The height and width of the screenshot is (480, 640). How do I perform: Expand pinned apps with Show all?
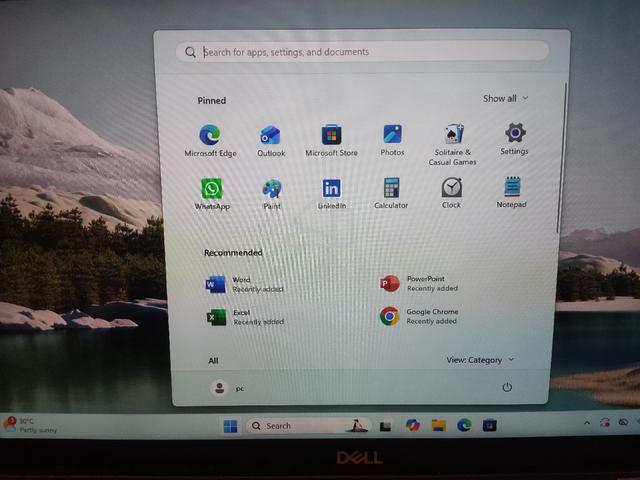[505, 98]
